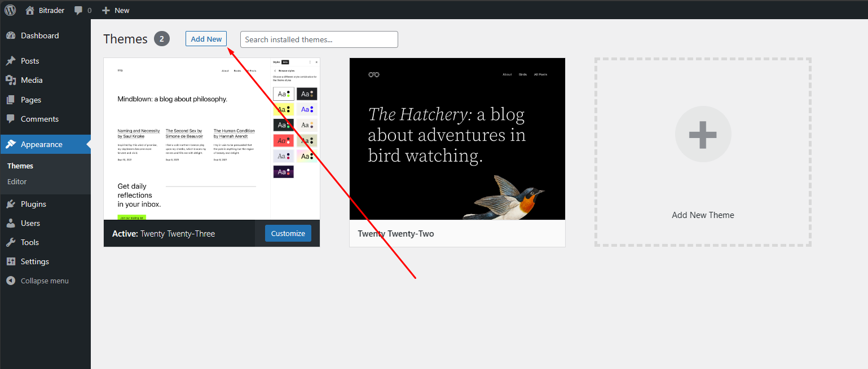
Task: Select the Twenty Twenty-Two theme thumbnail
Action: click(x=457, y=139)
